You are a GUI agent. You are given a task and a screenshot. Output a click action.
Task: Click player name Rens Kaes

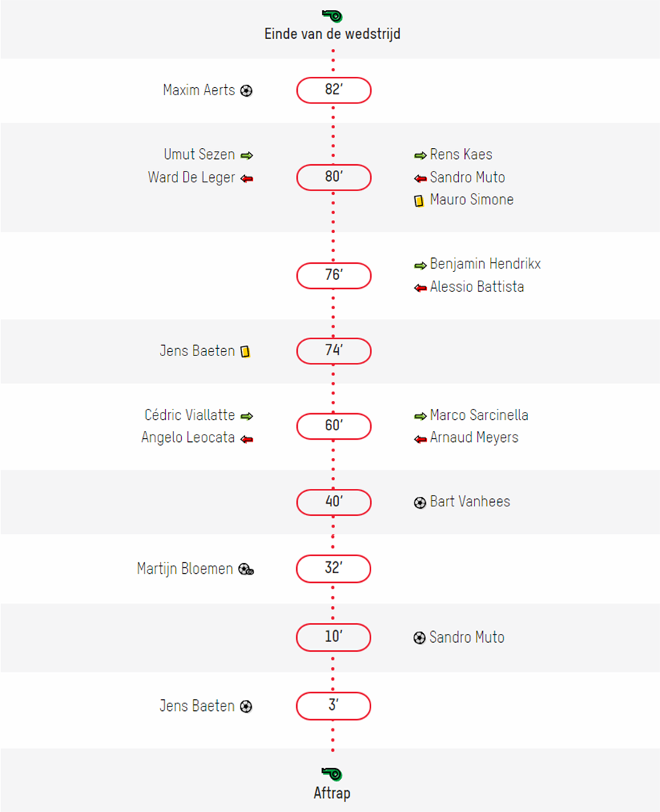click(461, 155)
